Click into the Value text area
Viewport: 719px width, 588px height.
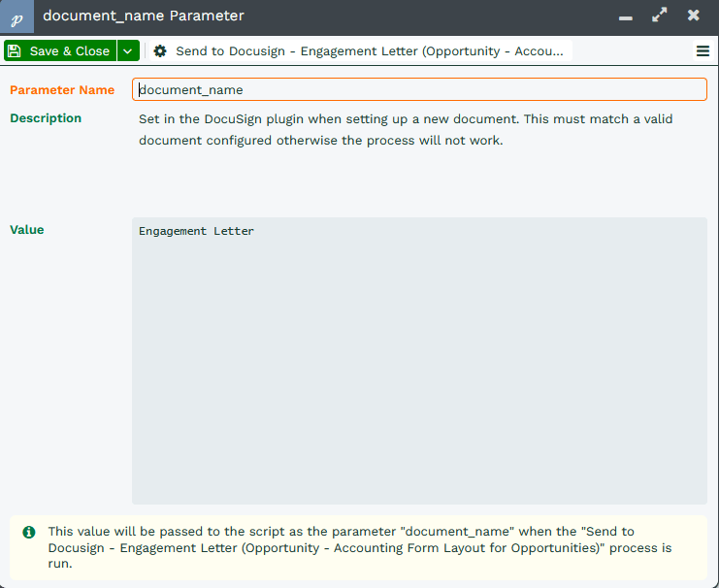tap(419, 361)
